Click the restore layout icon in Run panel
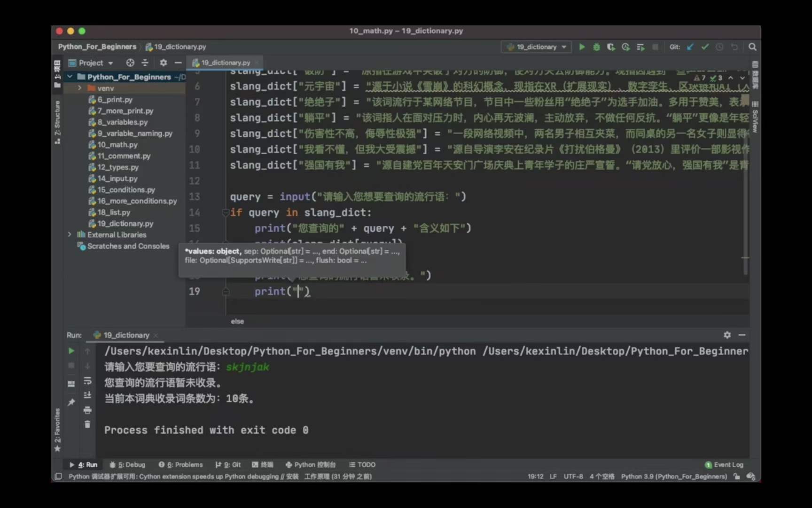812x508 pixels. 71,384
